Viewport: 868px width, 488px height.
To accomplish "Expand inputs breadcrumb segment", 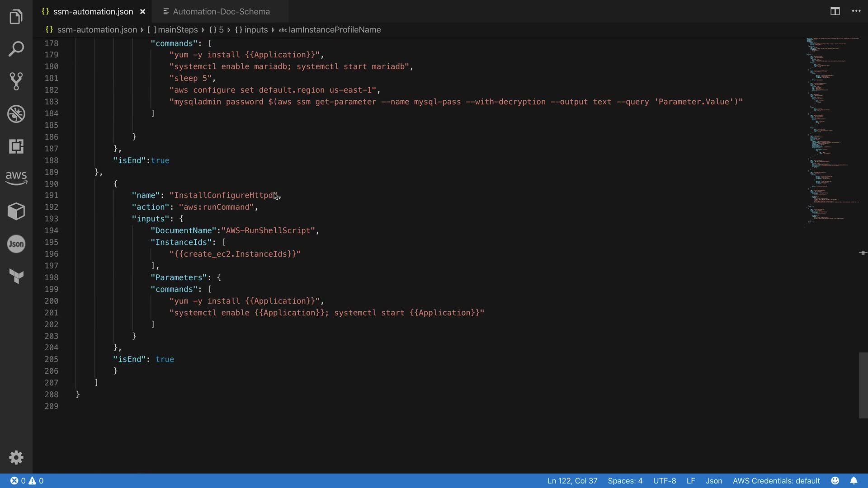I will tap(256, 30).
